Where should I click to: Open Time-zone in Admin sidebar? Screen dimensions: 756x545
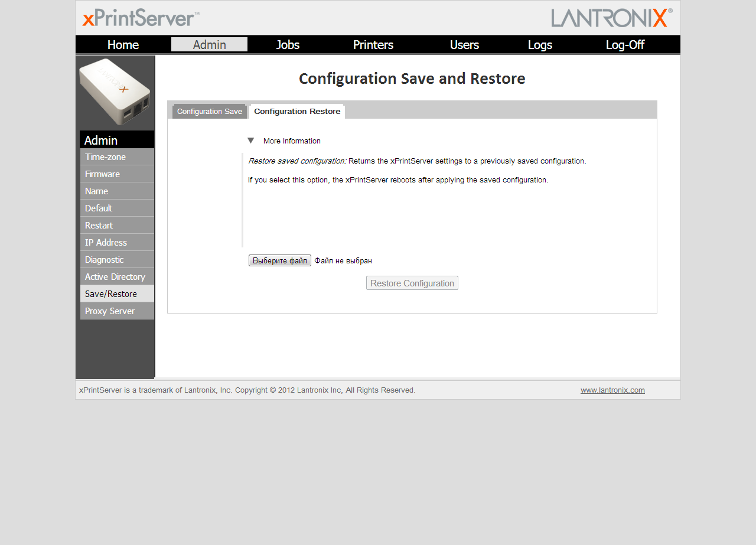117,157
